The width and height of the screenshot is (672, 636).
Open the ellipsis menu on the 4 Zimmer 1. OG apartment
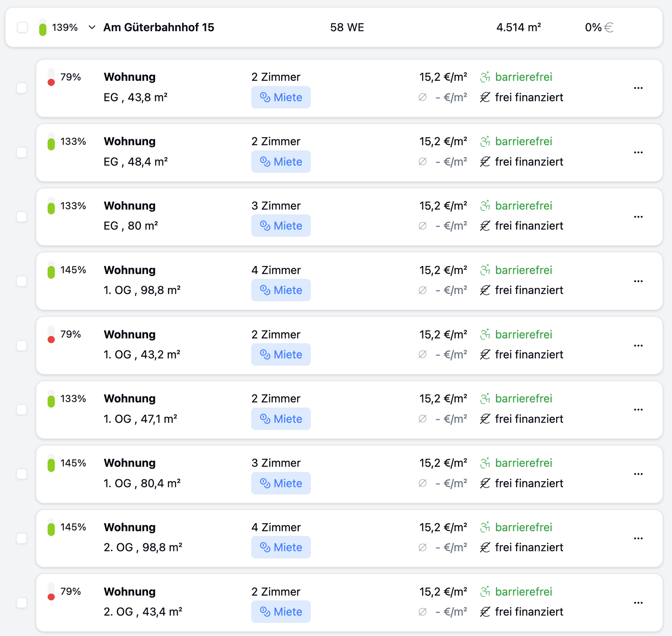click(638, 281)
